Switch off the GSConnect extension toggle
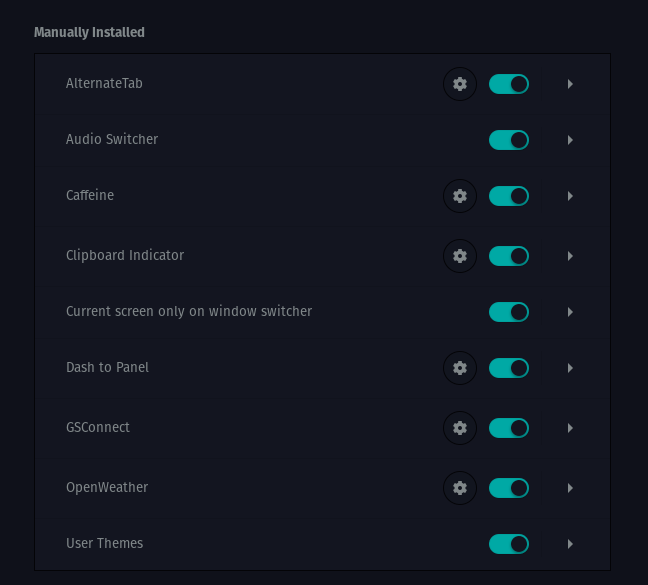 click(508, 428)
